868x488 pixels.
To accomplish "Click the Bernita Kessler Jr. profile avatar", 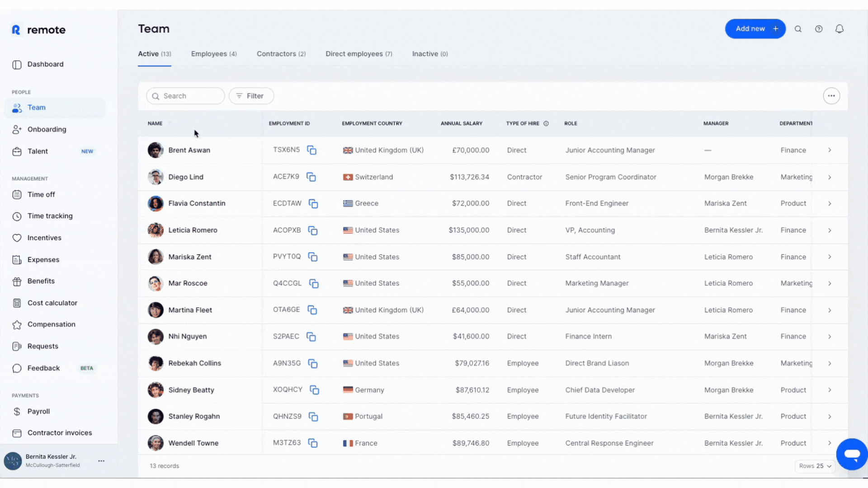I will pyautogui.click(x=13, y=461).
